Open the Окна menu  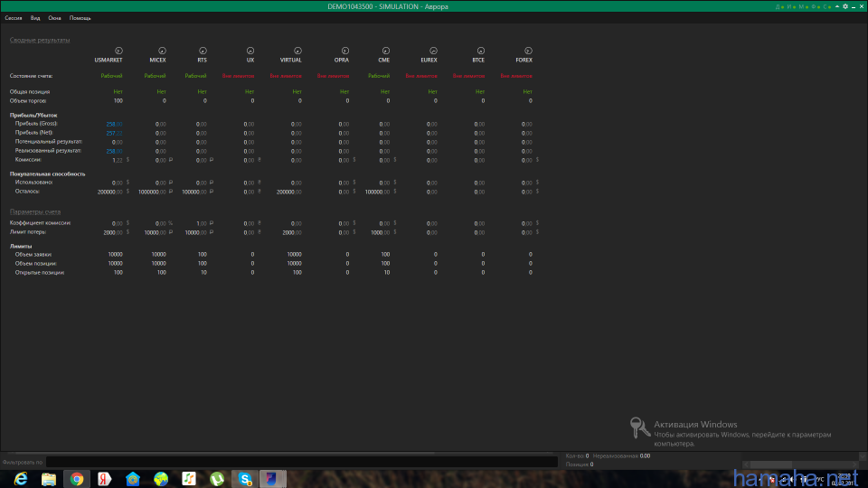[x=54, y=18]
